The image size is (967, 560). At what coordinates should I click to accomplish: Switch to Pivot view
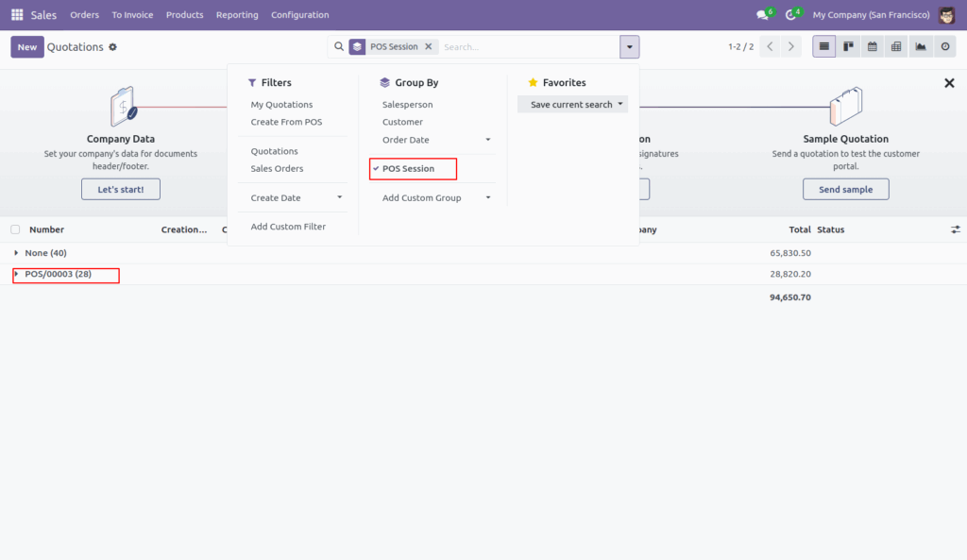point(895,46)
